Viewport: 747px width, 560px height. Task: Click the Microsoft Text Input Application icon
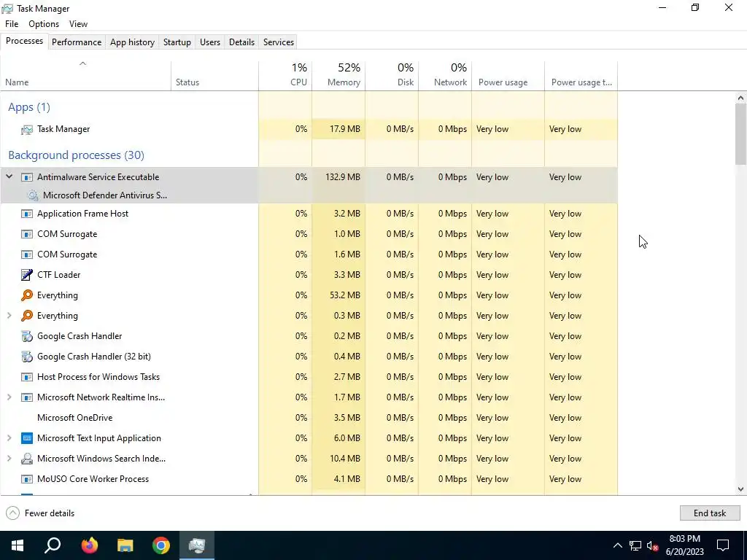pyautogui.click(x=27, y=438)
